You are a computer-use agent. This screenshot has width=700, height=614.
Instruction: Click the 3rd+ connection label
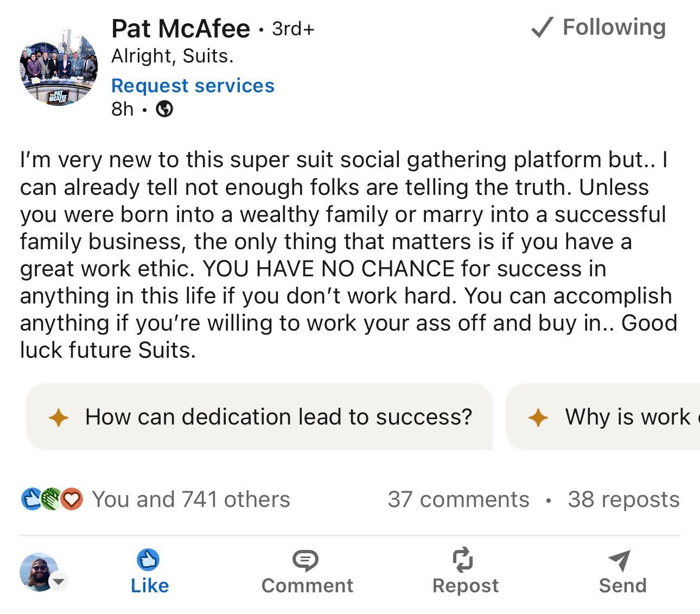click(x=293, y=29)
